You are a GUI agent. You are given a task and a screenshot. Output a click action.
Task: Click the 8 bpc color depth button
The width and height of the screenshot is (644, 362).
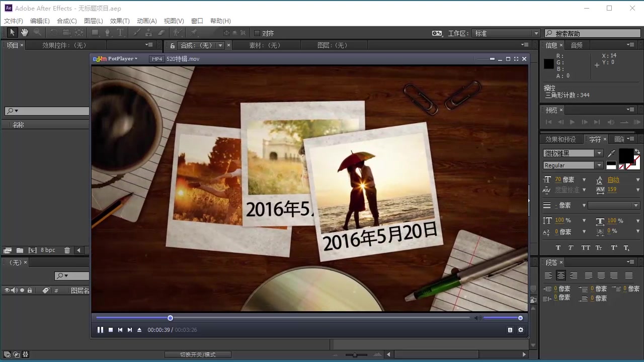coord(48,250)
